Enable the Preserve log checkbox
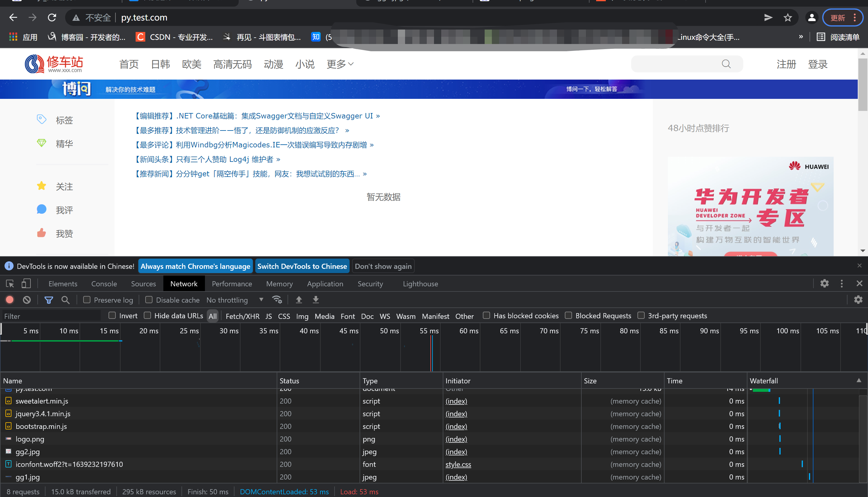This screenshot has height=497, width=868. 87,300
